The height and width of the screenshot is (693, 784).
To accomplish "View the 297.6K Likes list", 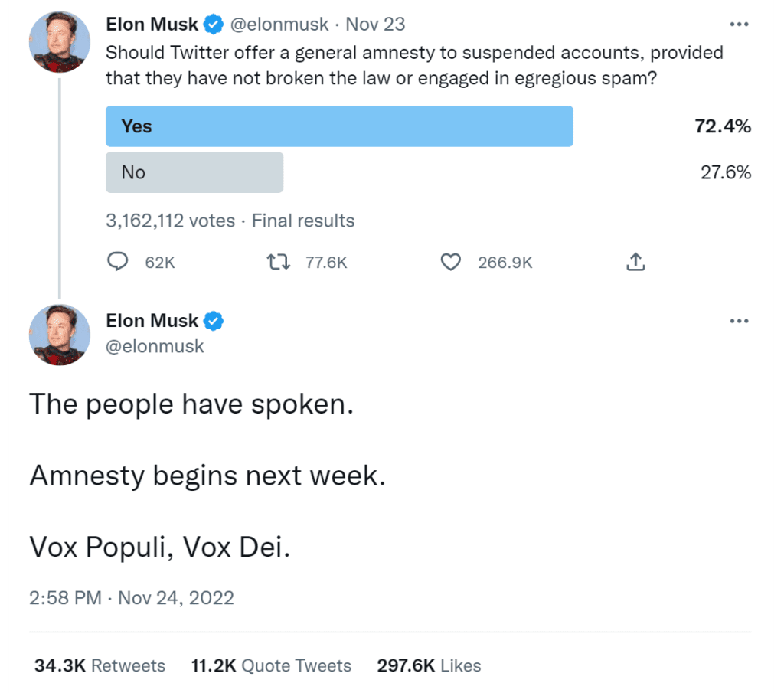I will point(429,665).
